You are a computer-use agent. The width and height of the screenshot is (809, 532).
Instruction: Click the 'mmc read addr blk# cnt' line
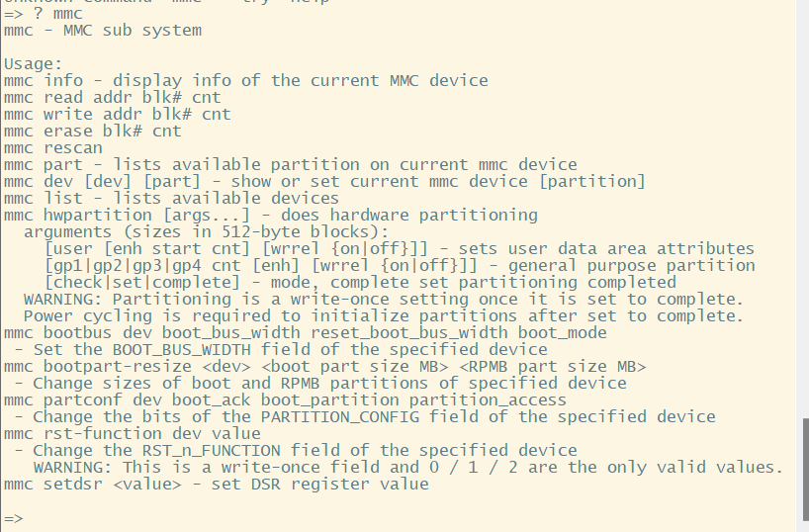112,97
